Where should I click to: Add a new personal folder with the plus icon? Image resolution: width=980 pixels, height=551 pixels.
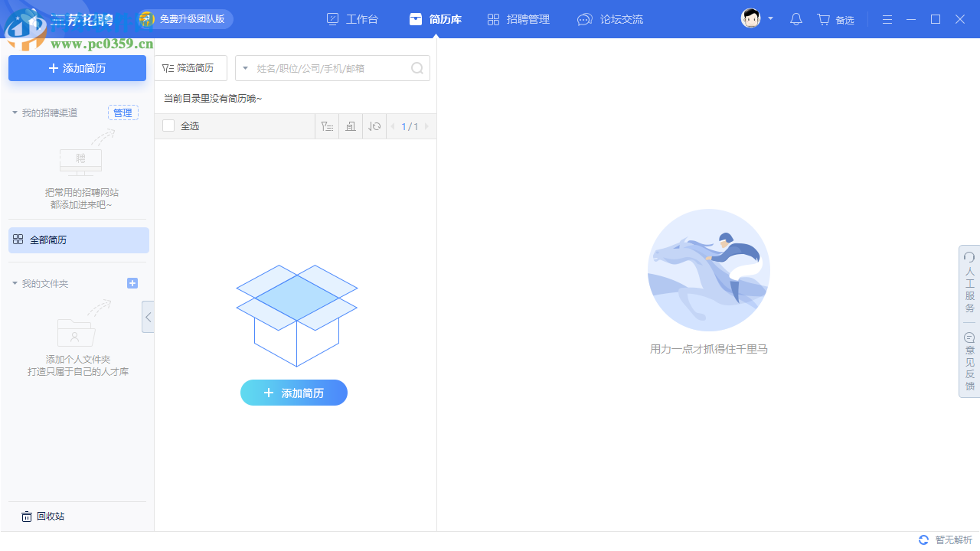(132, 283)
